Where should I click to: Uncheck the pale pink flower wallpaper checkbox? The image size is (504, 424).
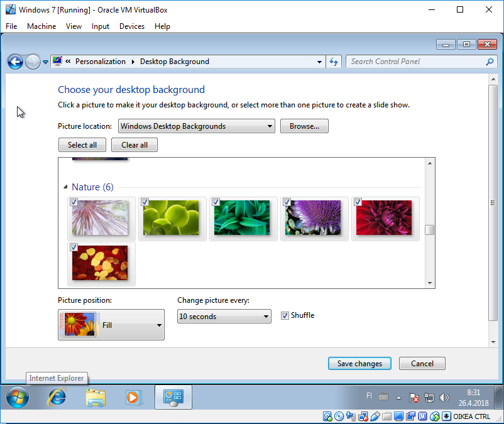(74, 202)
